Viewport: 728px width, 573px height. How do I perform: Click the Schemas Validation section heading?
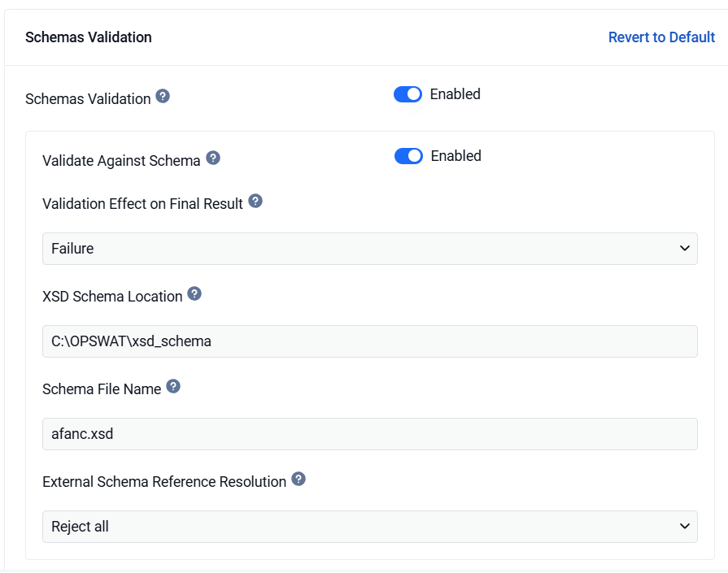88,37
